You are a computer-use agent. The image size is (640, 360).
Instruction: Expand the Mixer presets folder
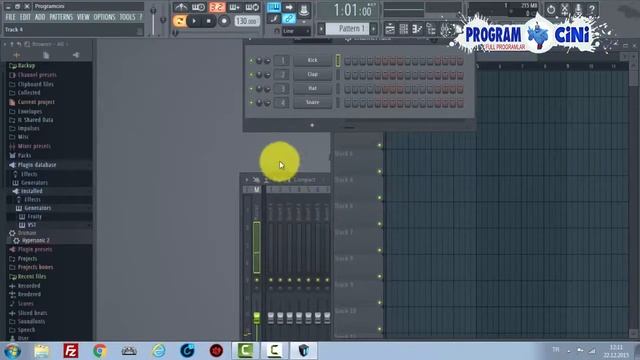34,146
